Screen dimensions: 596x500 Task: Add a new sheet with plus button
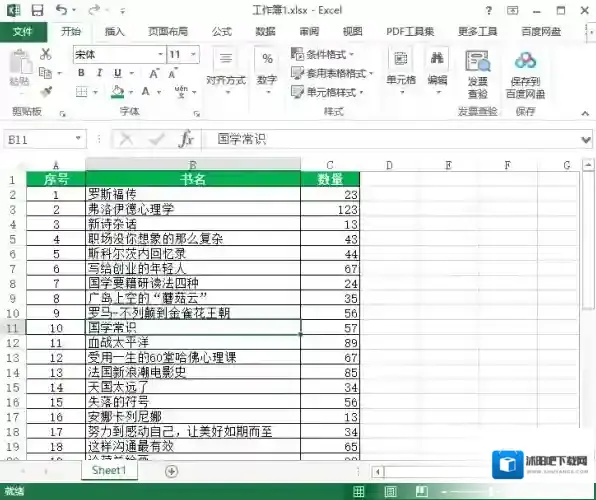[171, 471]
